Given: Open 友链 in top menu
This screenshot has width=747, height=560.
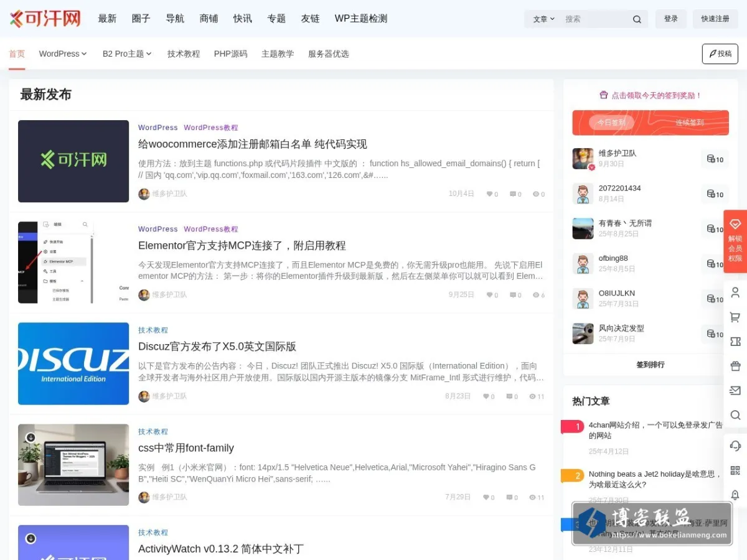Looking at the screenshot, I should coord(310,19).
